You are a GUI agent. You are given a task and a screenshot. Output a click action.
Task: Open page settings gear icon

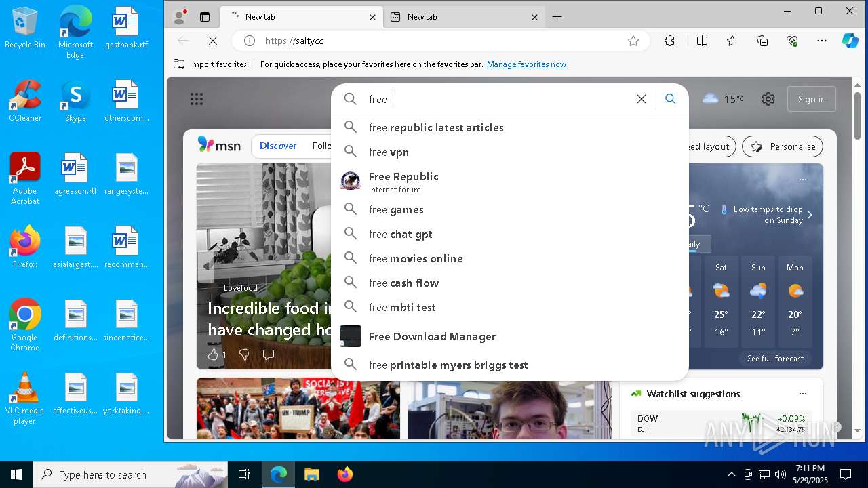click(x=768, y=99)
